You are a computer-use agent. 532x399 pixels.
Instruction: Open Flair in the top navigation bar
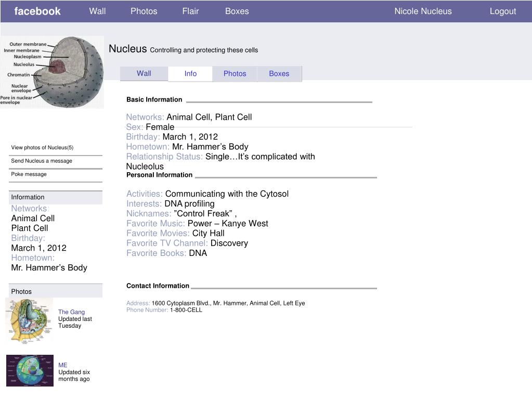pos(190,11)
